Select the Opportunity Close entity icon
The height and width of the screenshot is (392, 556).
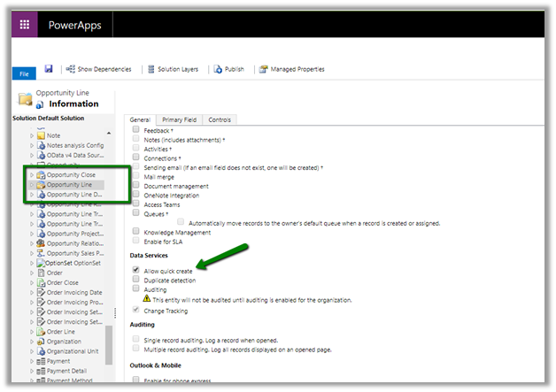pyautogui.click(x=41, y=175)
